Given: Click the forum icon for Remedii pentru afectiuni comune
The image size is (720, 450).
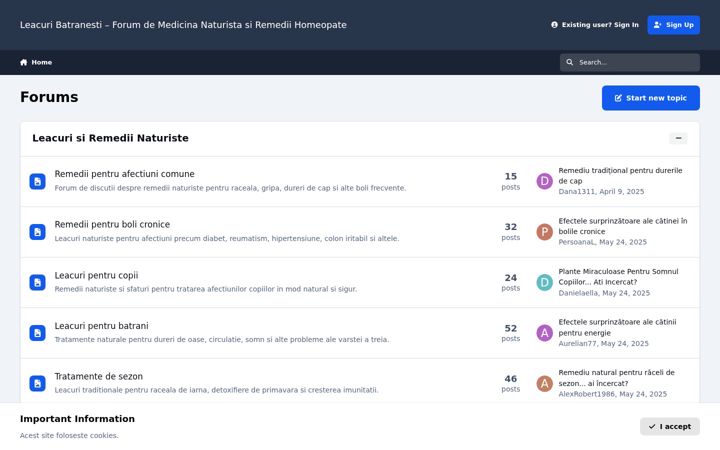Looking at the screenshot, I should click(38, 181).
